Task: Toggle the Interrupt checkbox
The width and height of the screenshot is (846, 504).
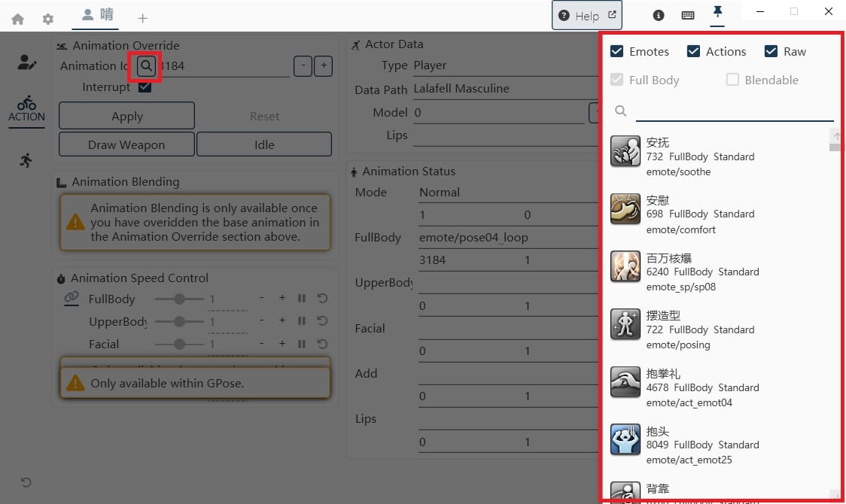Action: point(145,87)
